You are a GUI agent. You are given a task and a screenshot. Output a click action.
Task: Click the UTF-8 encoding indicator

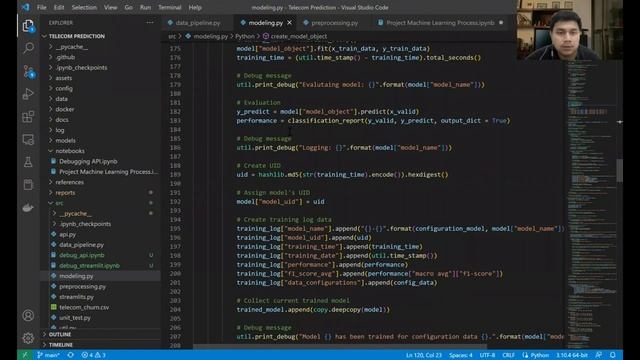point(487,355)
